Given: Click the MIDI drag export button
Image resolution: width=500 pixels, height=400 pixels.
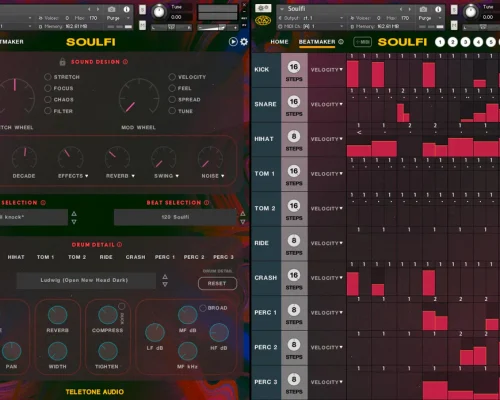Looking at the screenshot, I should (x=362, y=42).
